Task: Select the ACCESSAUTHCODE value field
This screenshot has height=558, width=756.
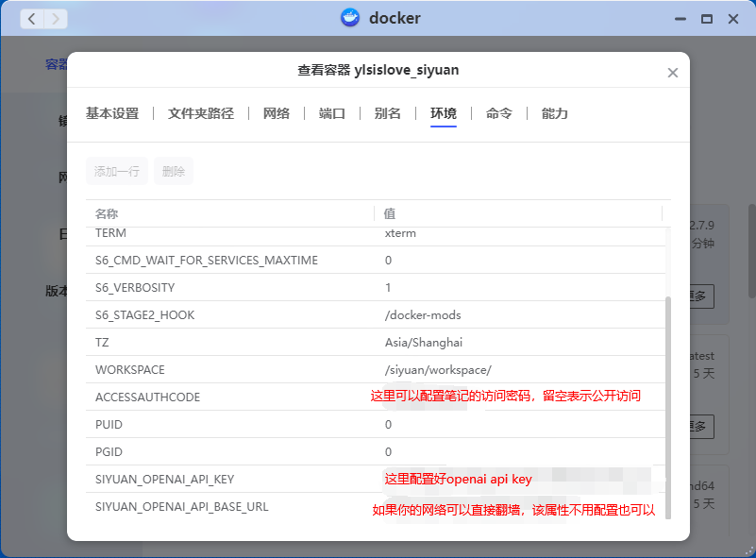Action: (519, 397)
